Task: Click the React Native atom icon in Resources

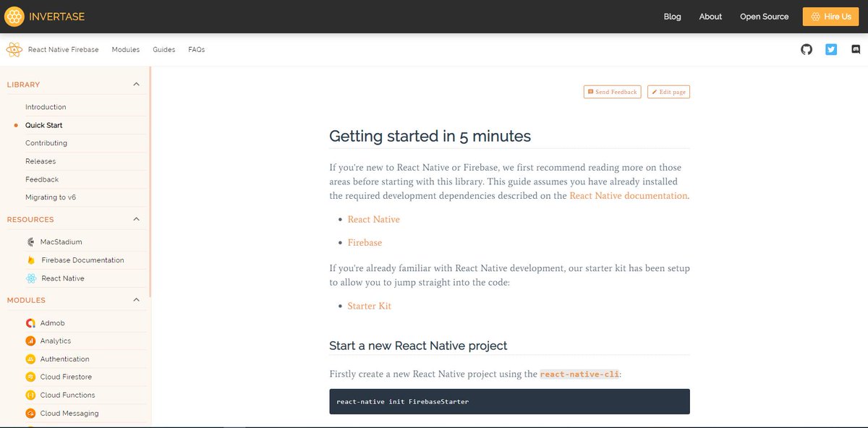Action: coord(30,278)
